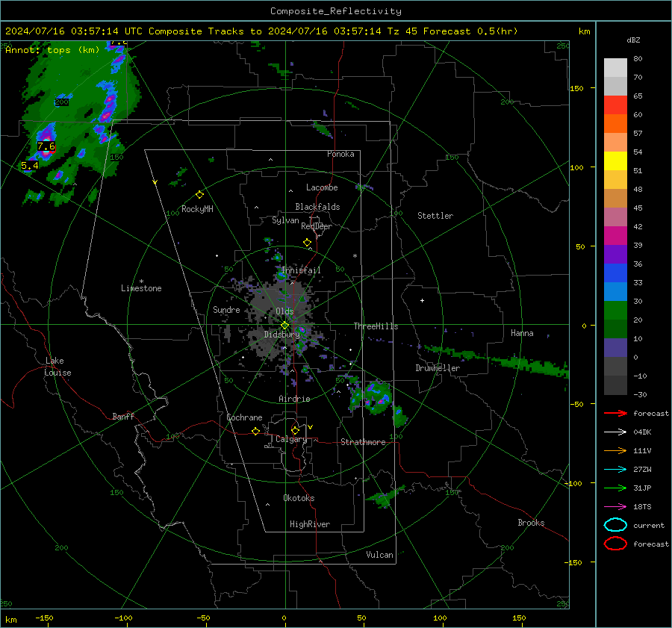Select the 51 dBZ yellow color swatch
Viewport: 672px width, 628px height.
pos(615,161)
